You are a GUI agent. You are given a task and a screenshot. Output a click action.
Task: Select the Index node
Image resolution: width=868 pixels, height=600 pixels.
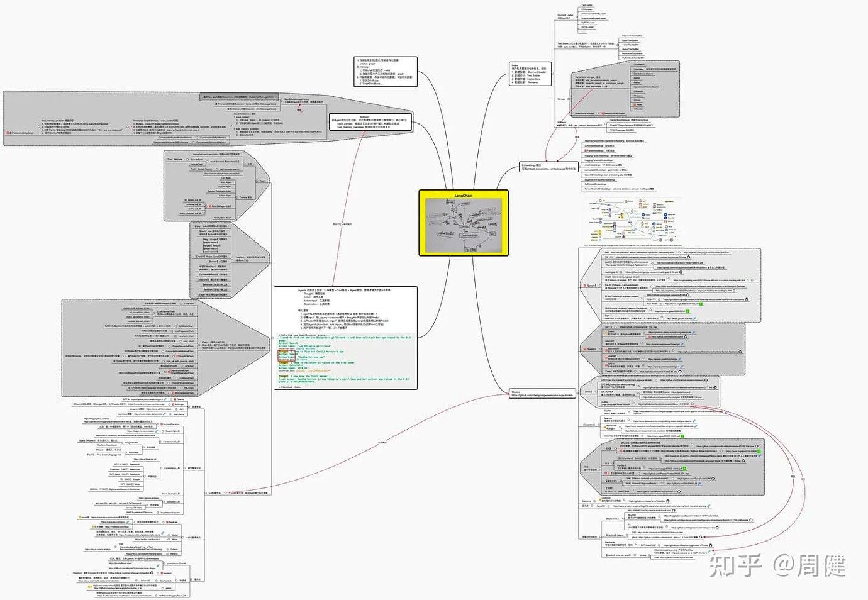(529, 74)
